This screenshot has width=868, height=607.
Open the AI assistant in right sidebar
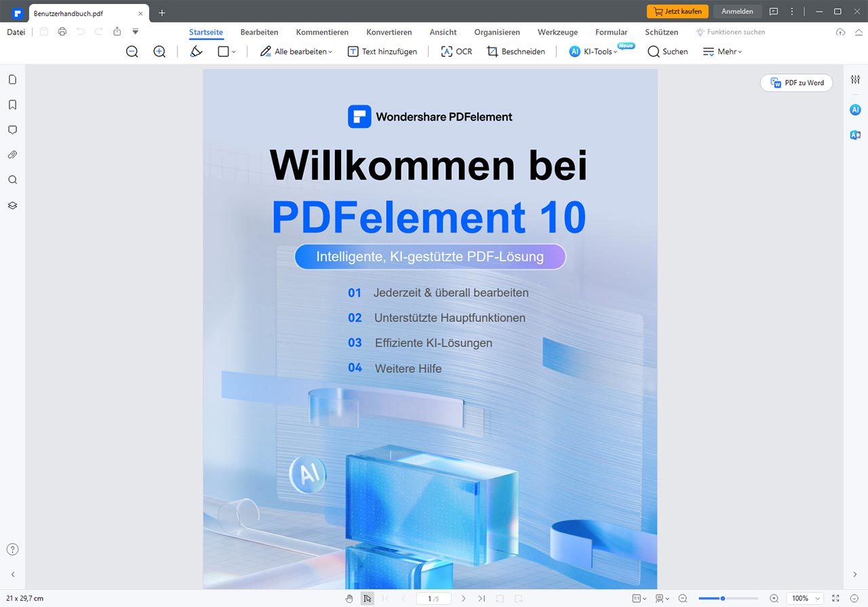pos(855,110)
